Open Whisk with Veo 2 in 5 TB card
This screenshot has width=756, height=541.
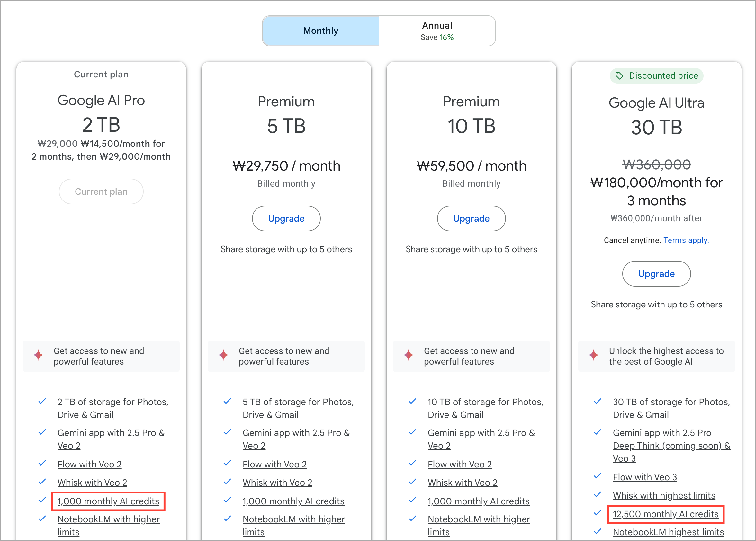point(277,482)
